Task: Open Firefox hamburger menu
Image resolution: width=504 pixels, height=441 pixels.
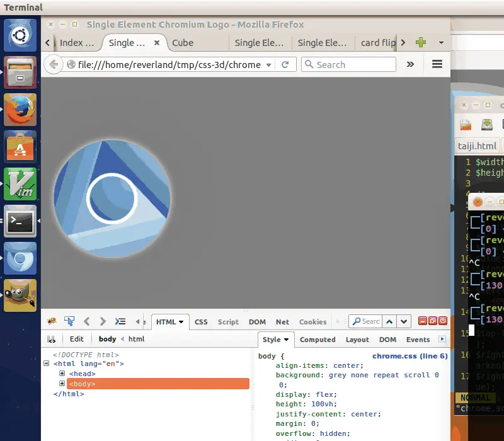Action: (x=437, y=64)
